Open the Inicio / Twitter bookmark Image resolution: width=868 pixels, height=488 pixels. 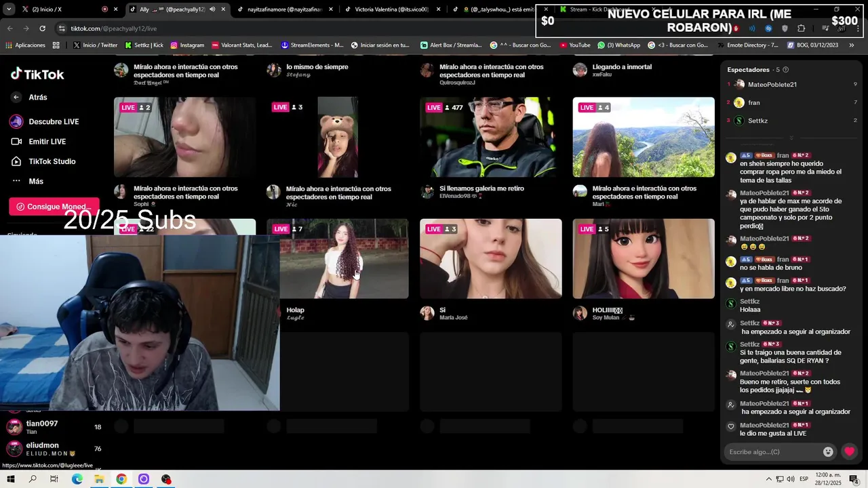pyautogui.click(x=95, y=45)
